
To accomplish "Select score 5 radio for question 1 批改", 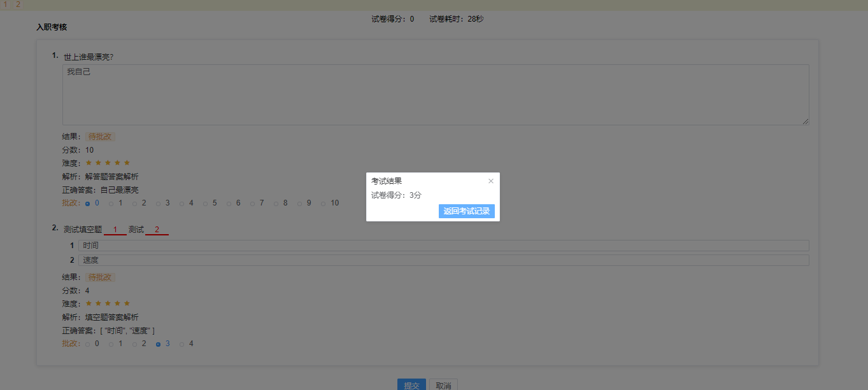I will pos(205,203).
